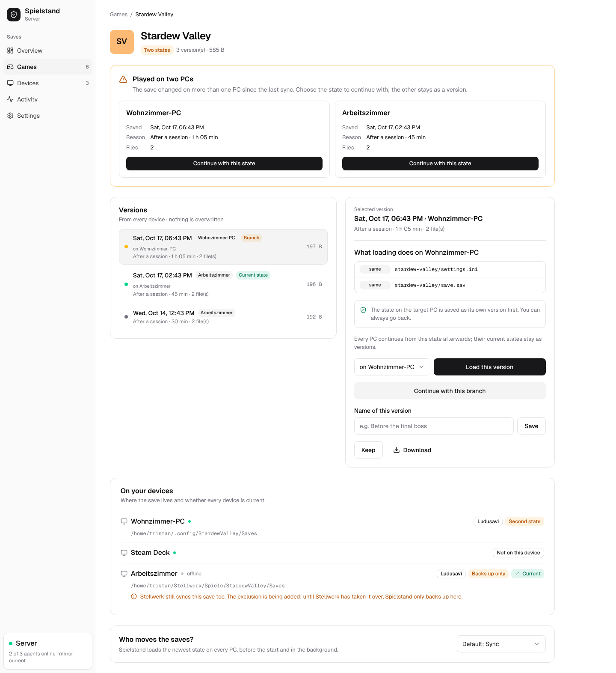
Task: Click the Not on this device badge
Action: tap(518, 553)
